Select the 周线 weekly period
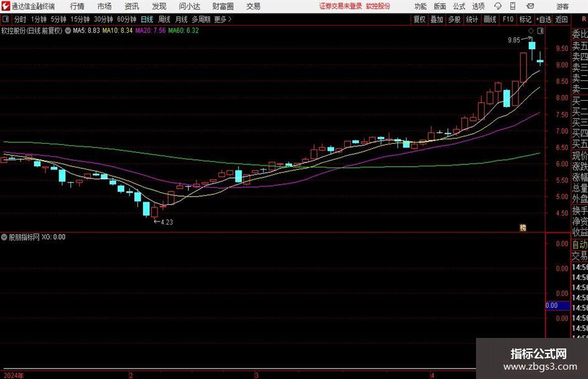 (x=164, y=19)
